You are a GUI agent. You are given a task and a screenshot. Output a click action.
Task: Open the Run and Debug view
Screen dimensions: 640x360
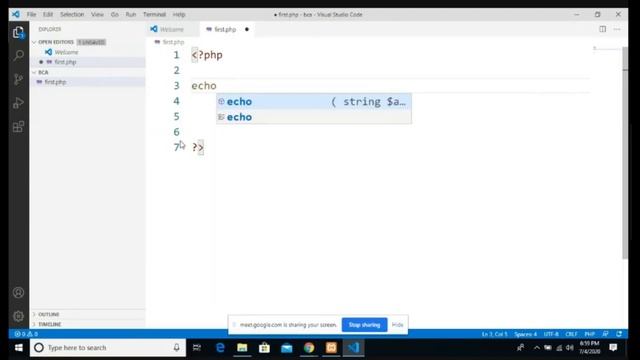(x=18, y=103)
